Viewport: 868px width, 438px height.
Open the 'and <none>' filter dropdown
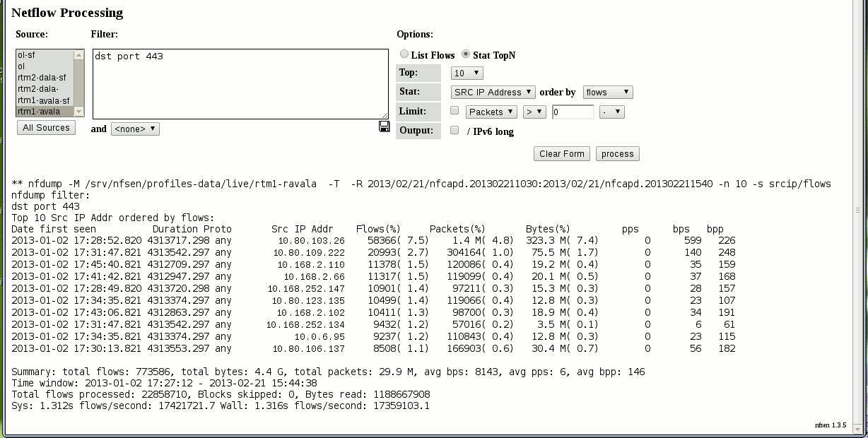[x=135, y=129]
